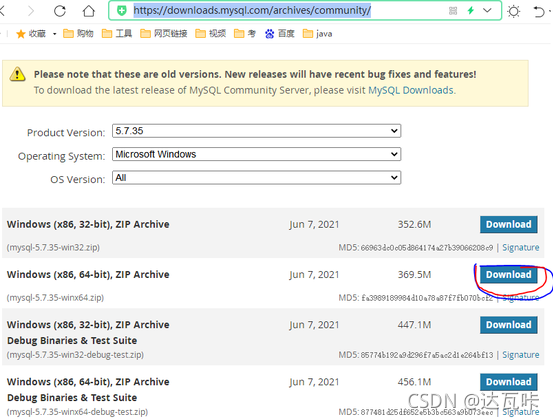Open the 视频 bookmark folder

click(211, 34)
